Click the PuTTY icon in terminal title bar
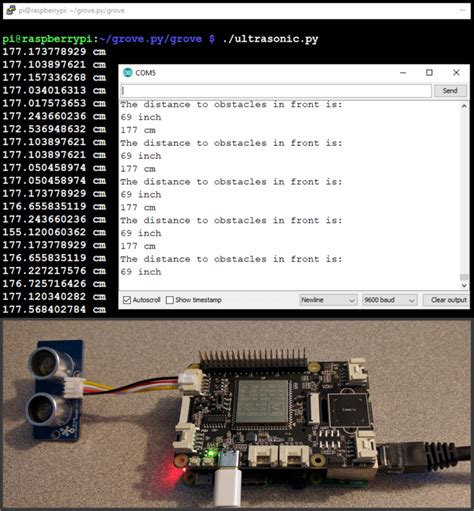The width and height of the screenshot is (474, 511). tap(11, 10)
